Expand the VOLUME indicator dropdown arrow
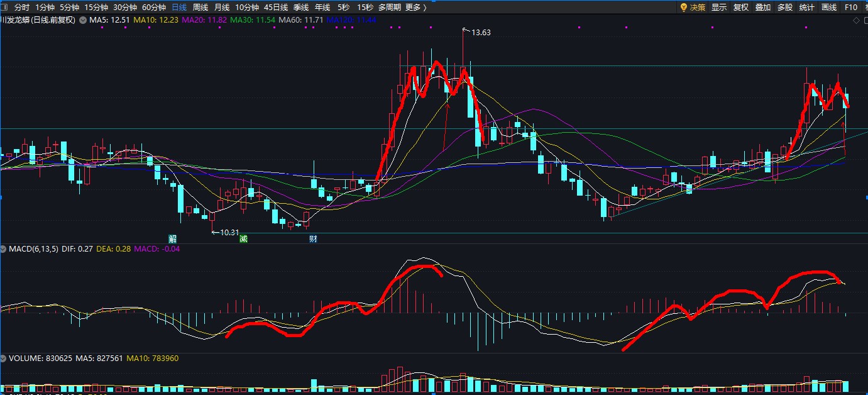The width and height of the screenshot is (868, 395). point(4,358)
